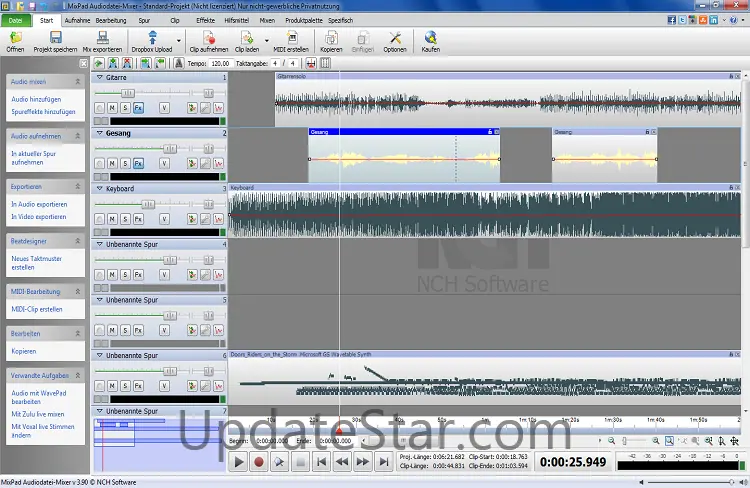Screen dimensions: 750x488
Task: Arm record button on Gesang track
Action: point(99,164)
